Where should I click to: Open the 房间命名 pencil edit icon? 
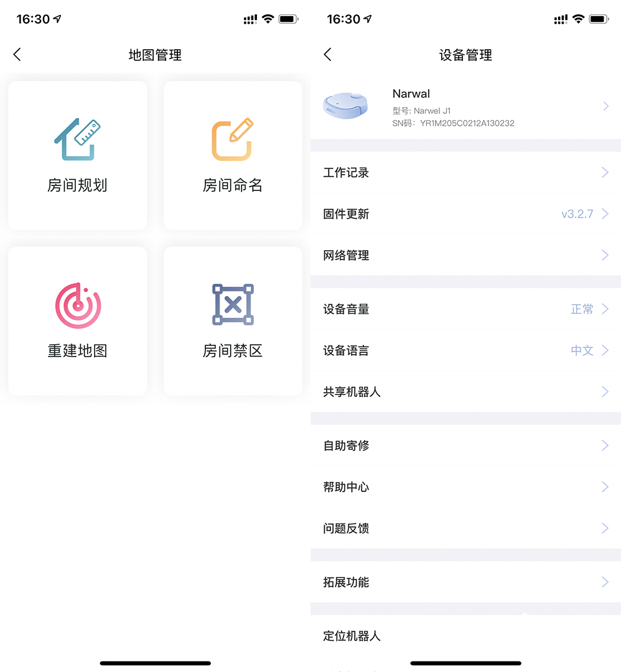(x=233, y=139)
